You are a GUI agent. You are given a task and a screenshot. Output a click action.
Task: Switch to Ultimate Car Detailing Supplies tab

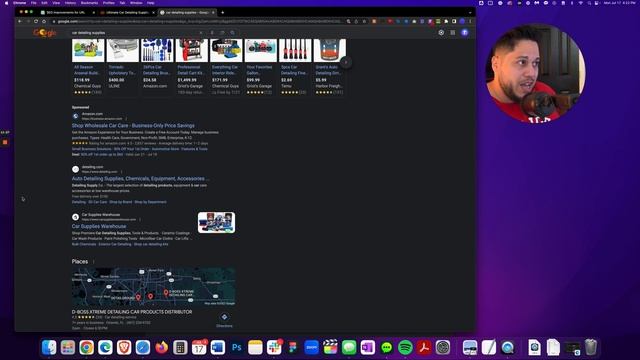(x=127, y=13)
